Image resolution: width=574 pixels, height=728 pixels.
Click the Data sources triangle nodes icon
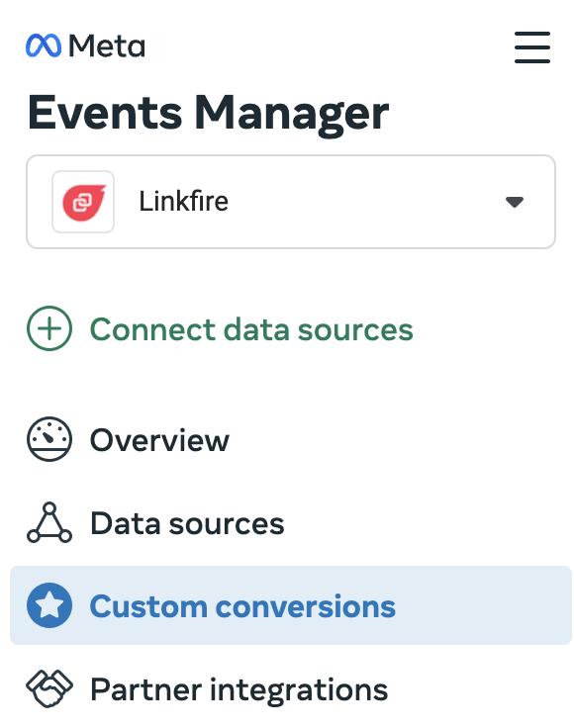(49, 522)
